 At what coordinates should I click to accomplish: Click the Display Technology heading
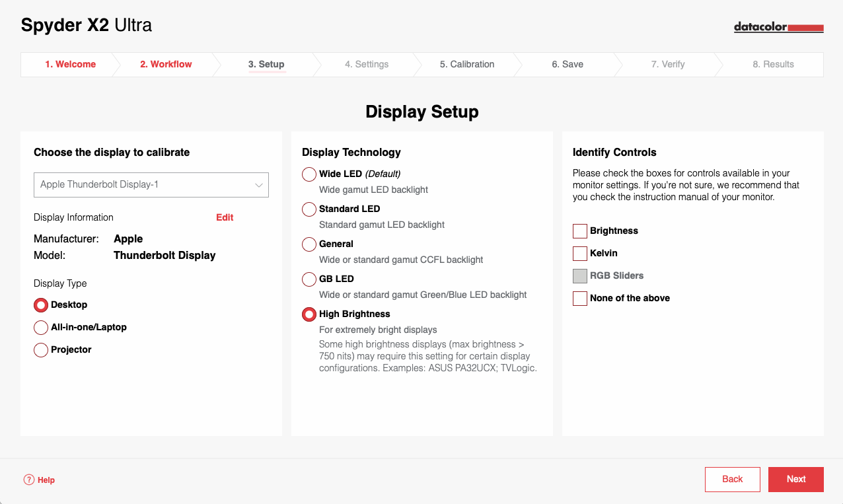coord(351,152)
